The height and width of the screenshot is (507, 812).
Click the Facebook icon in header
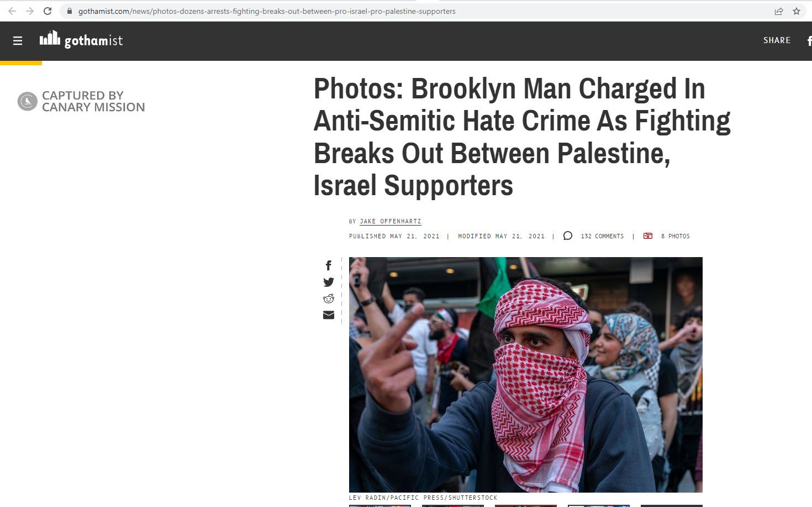[809, 41]
